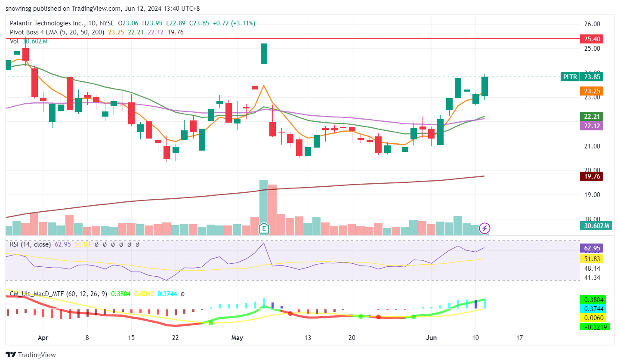
Task: Click the Jun label on date axis
Action: (x=431, y=338)
